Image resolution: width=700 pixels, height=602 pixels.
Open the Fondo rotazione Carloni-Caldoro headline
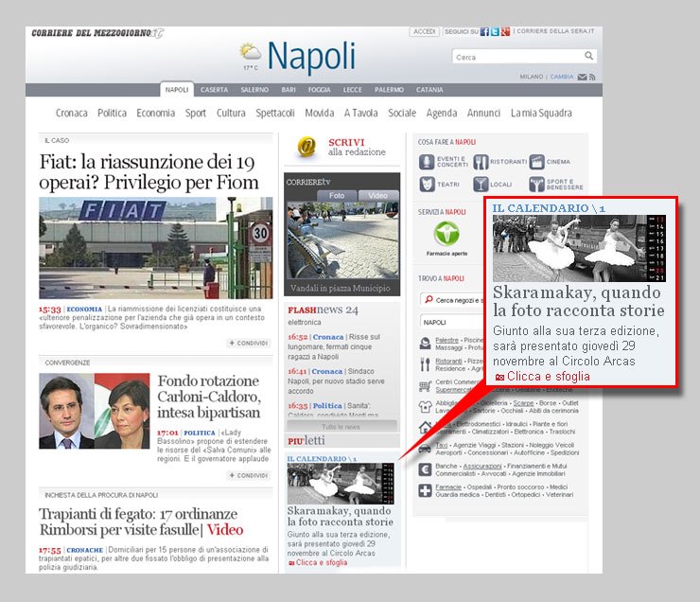[x=209, y=397]
